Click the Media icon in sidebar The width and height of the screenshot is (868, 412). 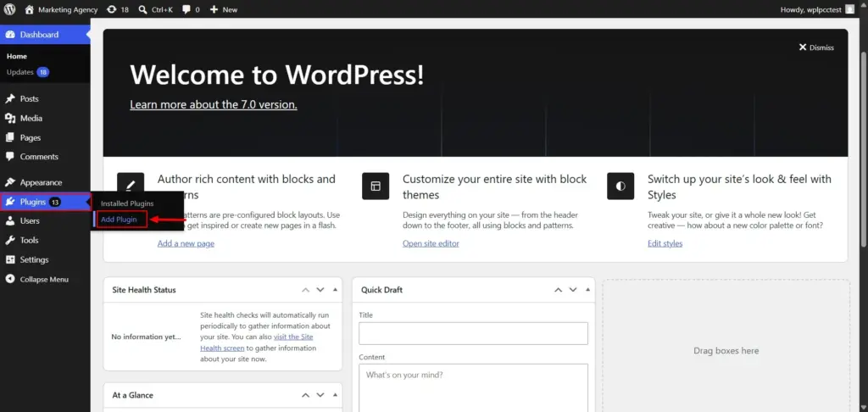(10, 118)
